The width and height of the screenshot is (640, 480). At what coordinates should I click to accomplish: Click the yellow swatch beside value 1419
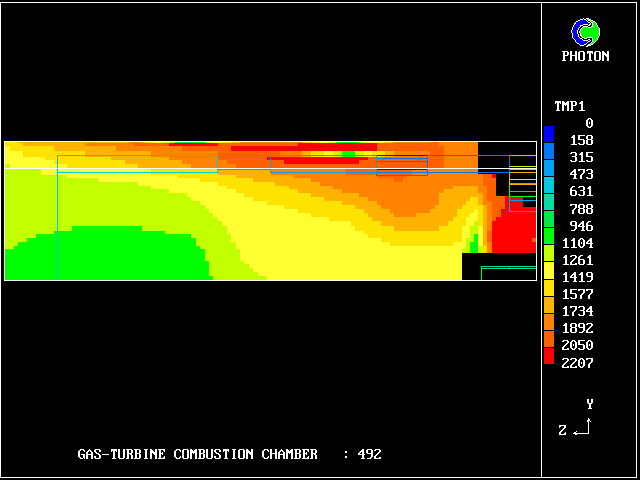point(548,286)
